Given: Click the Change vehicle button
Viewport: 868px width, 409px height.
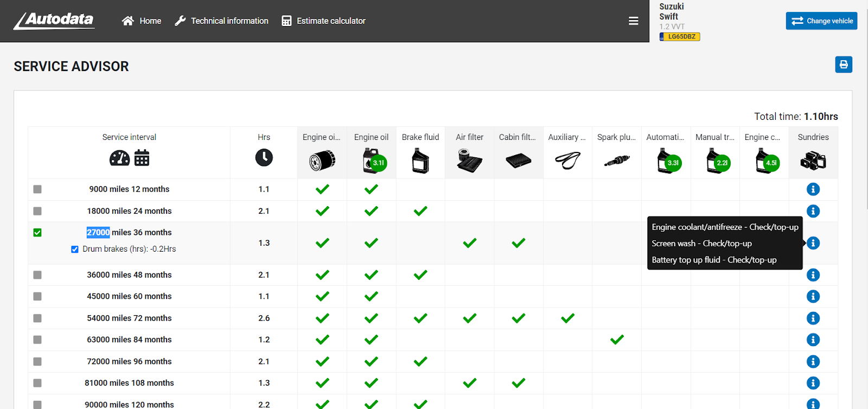Looking at the screenshot, I should click(x=821, y=21).
